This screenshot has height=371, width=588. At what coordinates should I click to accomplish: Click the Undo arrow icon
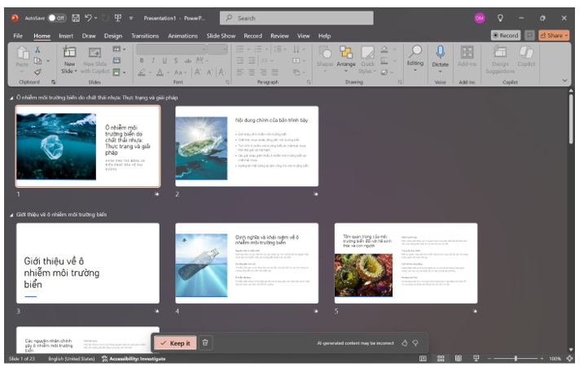tap(90, 18)
